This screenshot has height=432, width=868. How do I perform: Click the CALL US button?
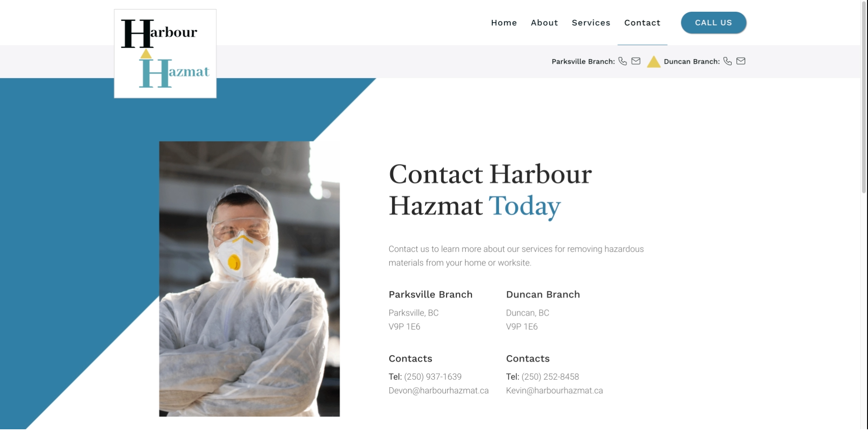coord(713,23)
